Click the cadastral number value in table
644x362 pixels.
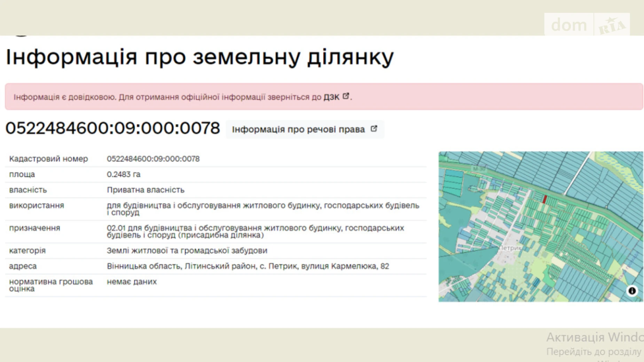(x=153, y=159)
